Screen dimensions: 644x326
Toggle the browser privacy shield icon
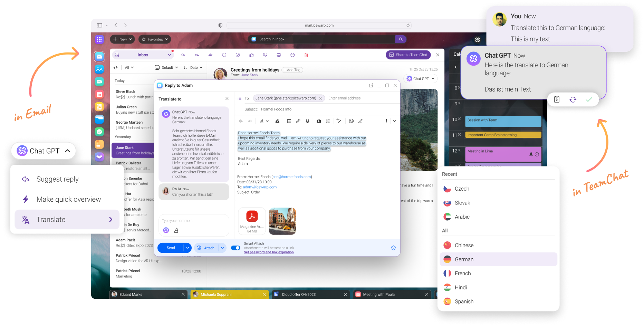[x=220, y=25]
